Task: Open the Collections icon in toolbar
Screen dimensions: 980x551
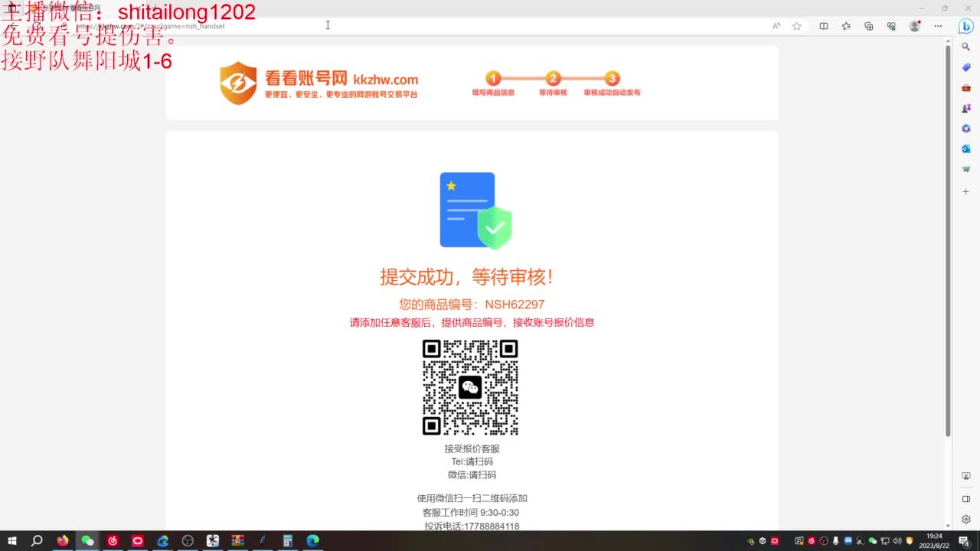Action: pos(869,26)
